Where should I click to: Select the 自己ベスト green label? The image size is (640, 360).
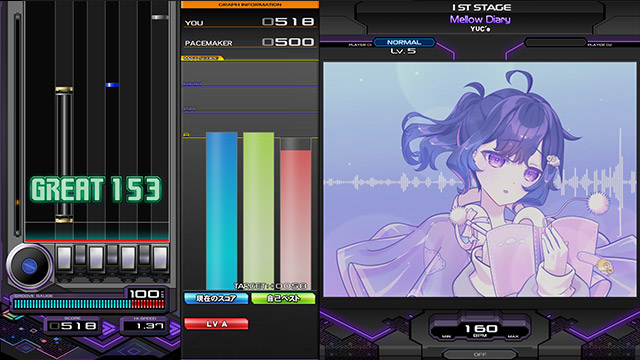(283, 298)
